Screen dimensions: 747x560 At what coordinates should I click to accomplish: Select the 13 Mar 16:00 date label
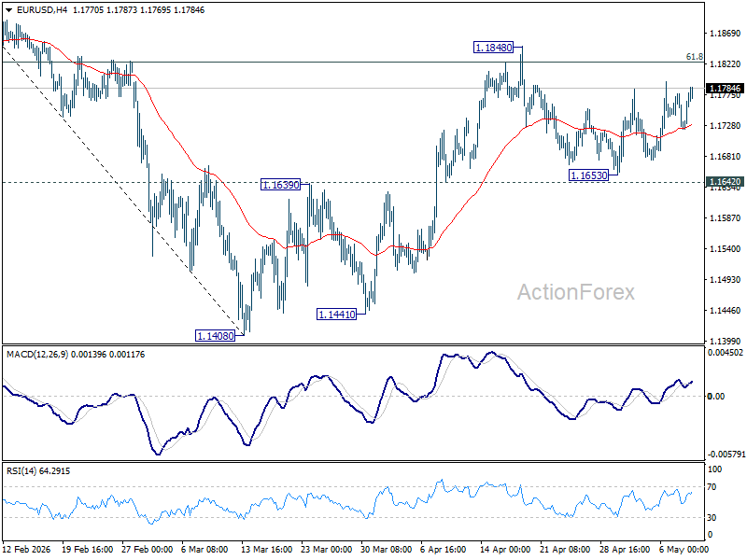point(267,550)
